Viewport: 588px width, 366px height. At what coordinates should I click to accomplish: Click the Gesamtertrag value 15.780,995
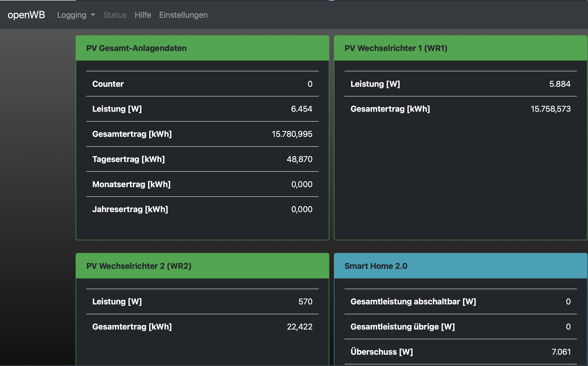pyautogui.click(x=292, y=134)
